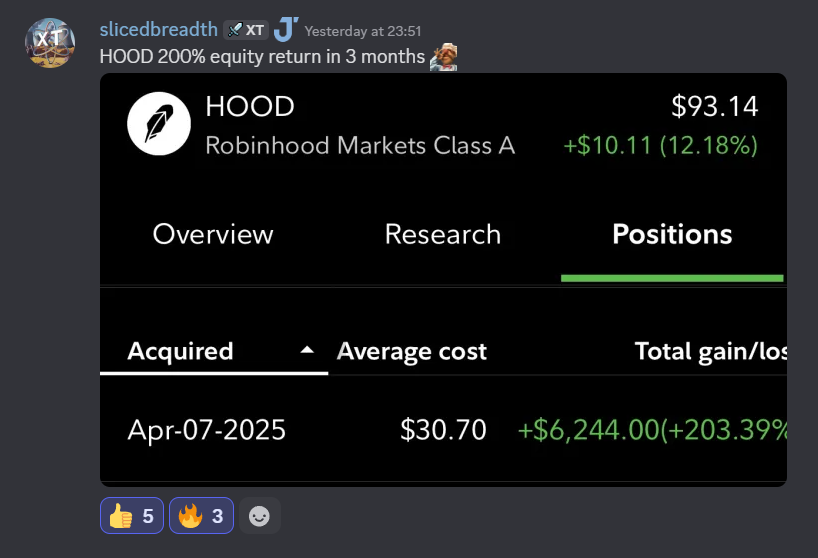The image size is (818, 558).
Task: Click the 'Yesterday at 23:51' timestamp
Action: 363,31
